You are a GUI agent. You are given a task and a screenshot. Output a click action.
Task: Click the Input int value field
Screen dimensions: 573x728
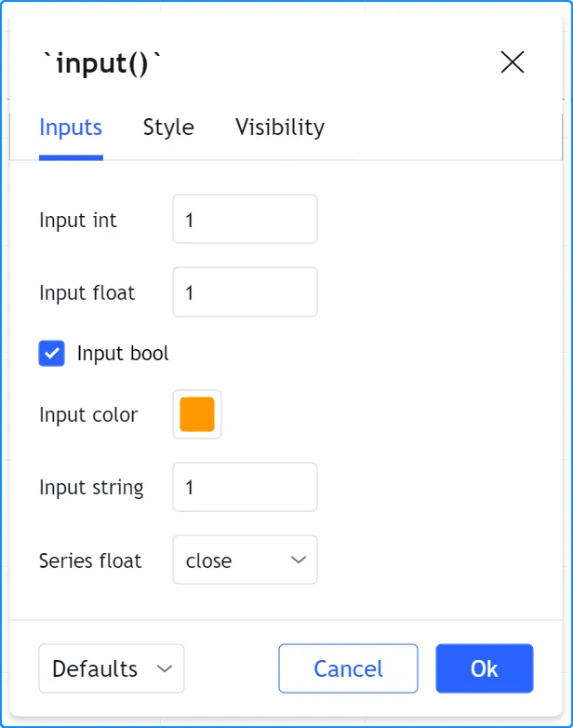coord(245,220)
